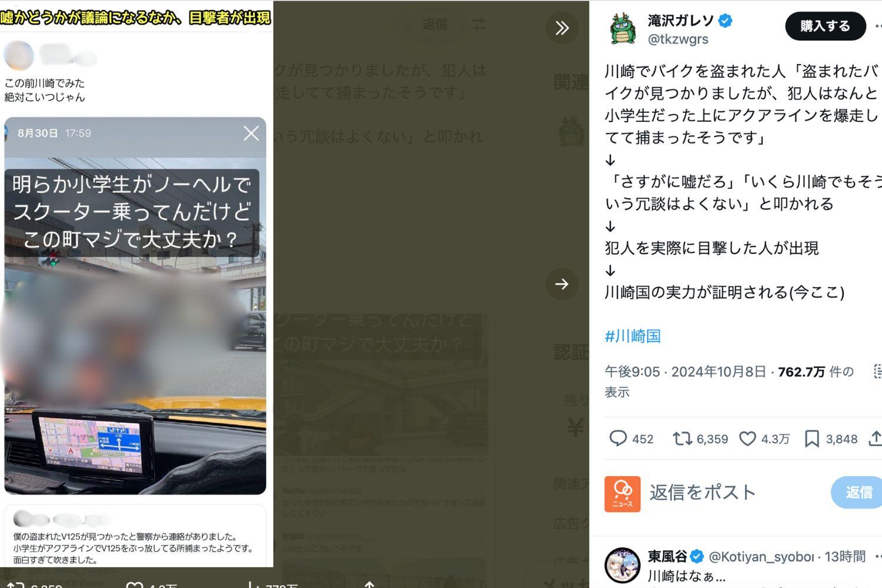This screenshot has height=588, width=882.
Task: Like the post with the heart icon
Action: coord(747,439)
